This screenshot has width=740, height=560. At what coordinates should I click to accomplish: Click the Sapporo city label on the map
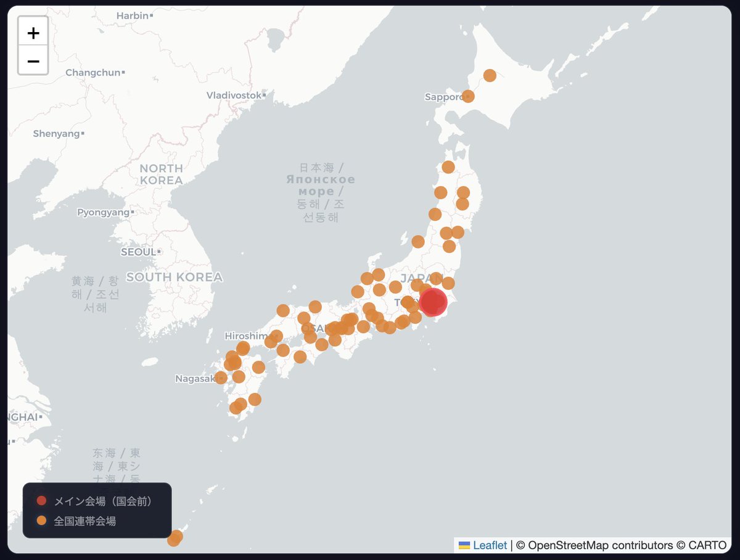click(x=444, y=97)
